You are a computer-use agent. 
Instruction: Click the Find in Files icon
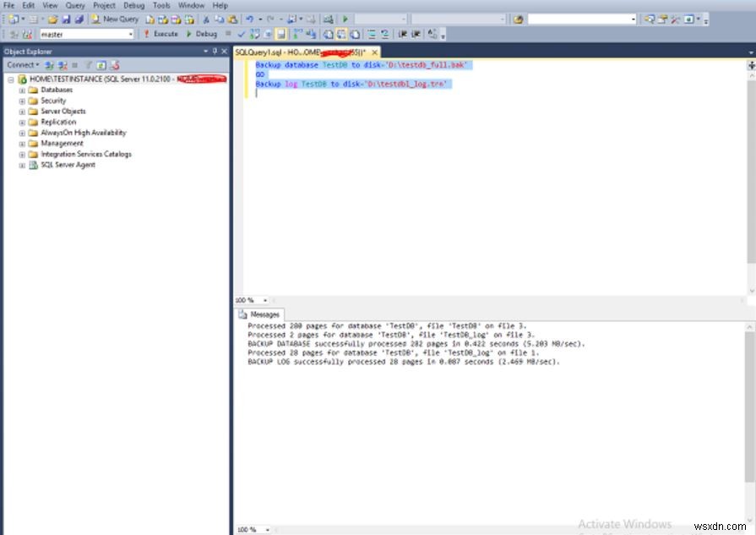pyautogui.click(x=519, y=19)
